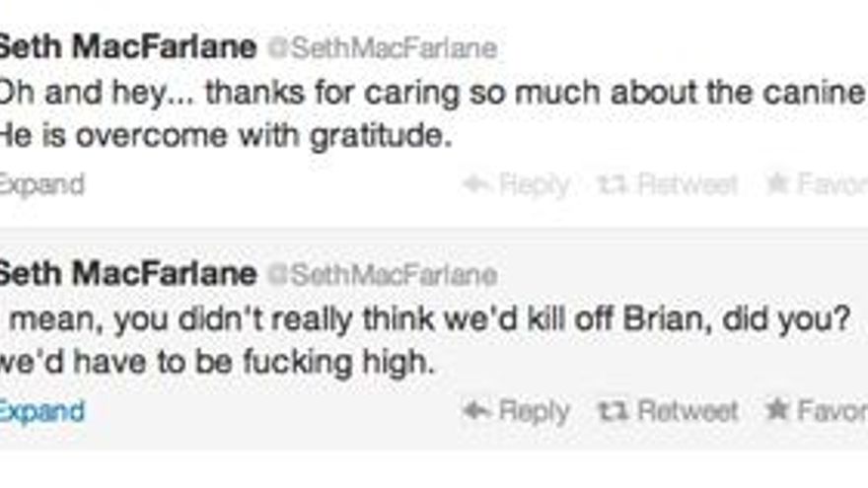This screenshot has height=488, width=868.
Task: Click the reply arrow icon on the canine tweet
Action: (477, 184)
